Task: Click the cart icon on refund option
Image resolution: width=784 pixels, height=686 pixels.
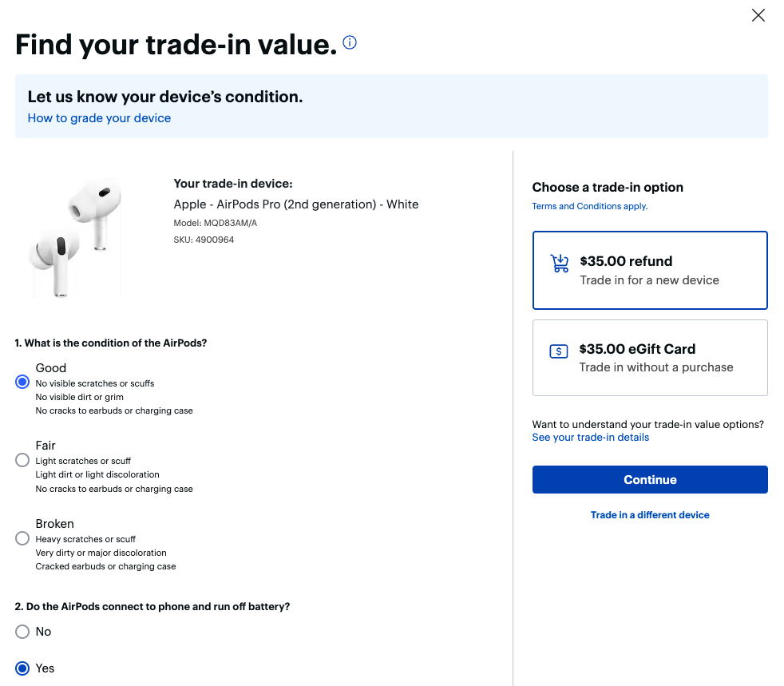Action: (560, 264)
